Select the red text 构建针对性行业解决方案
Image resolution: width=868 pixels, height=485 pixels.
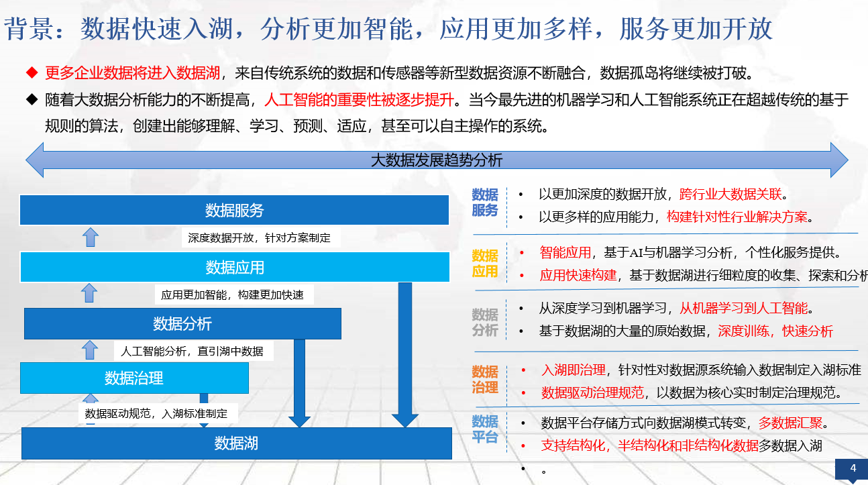pos(737,217)
